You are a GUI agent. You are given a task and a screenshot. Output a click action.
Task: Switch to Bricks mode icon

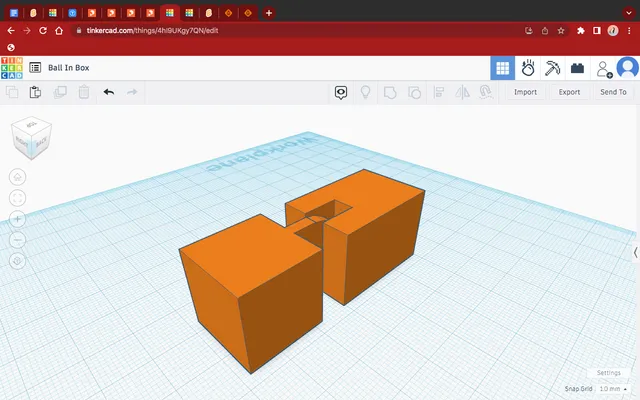(577, 68)
